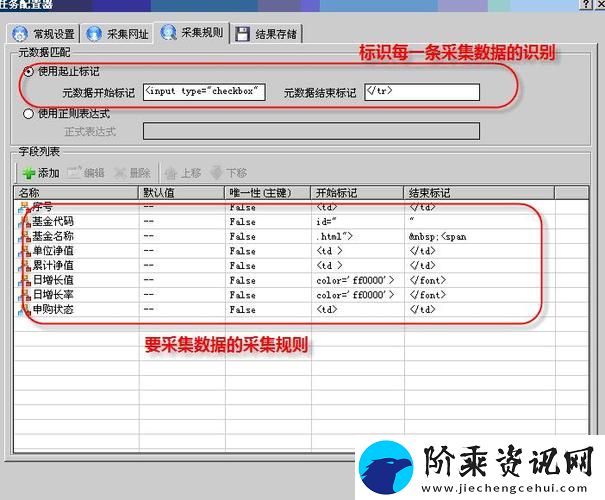Select the 序号 field row

[x=301, y=207]
